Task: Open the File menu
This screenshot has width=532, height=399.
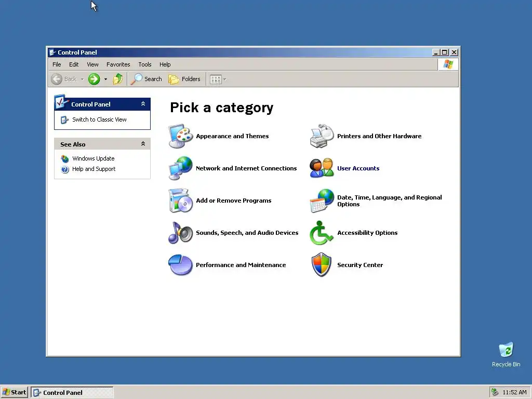Action: 57,64
